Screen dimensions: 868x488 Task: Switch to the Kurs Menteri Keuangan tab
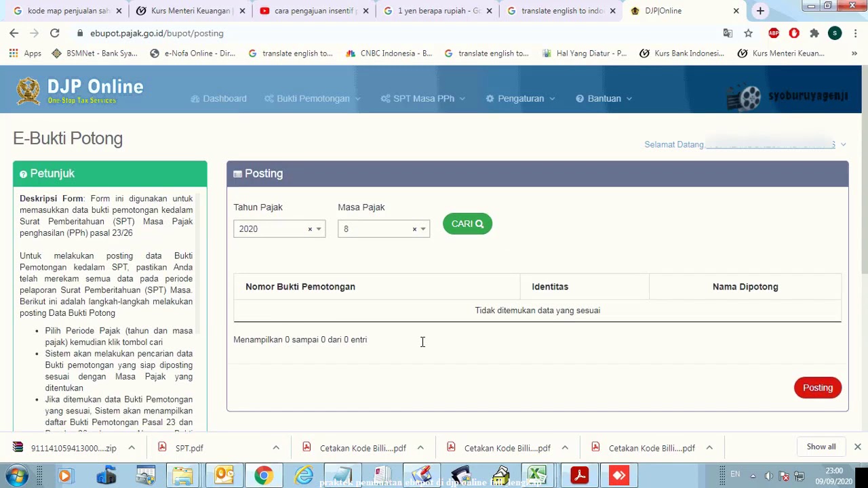point(190,11)
